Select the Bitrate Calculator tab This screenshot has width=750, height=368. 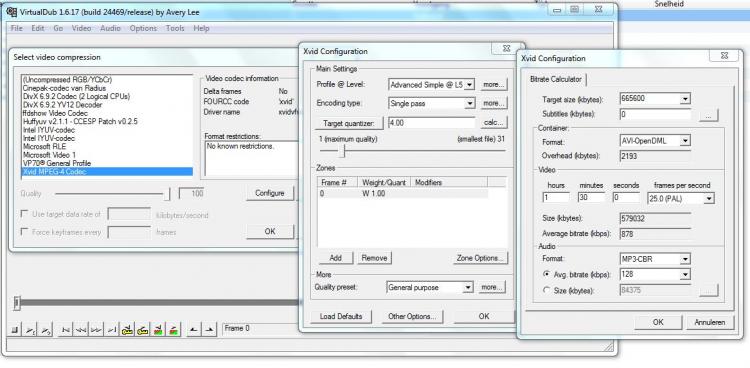(x=555, y=79)
